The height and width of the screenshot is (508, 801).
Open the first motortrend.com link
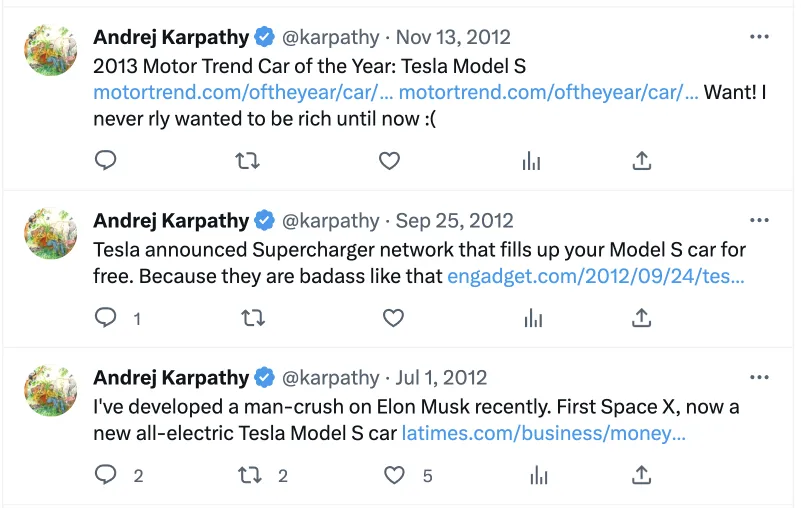241,92
